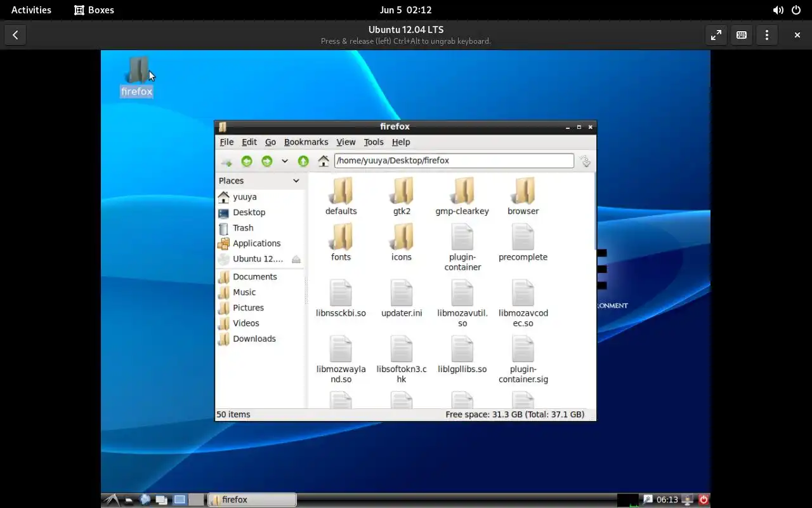Select the icons folder icon
The height and width of the screenshot is (508, 812).
coord(402,237)
